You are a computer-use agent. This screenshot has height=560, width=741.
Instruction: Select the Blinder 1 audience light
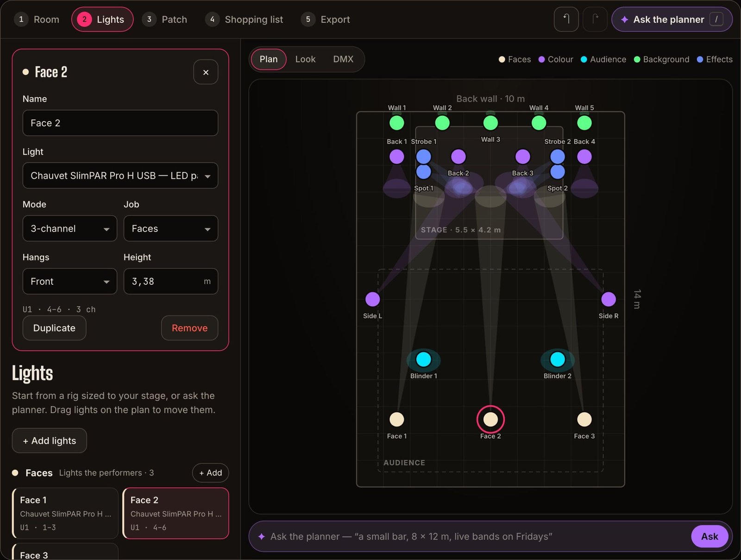click(x=423, y=359)
